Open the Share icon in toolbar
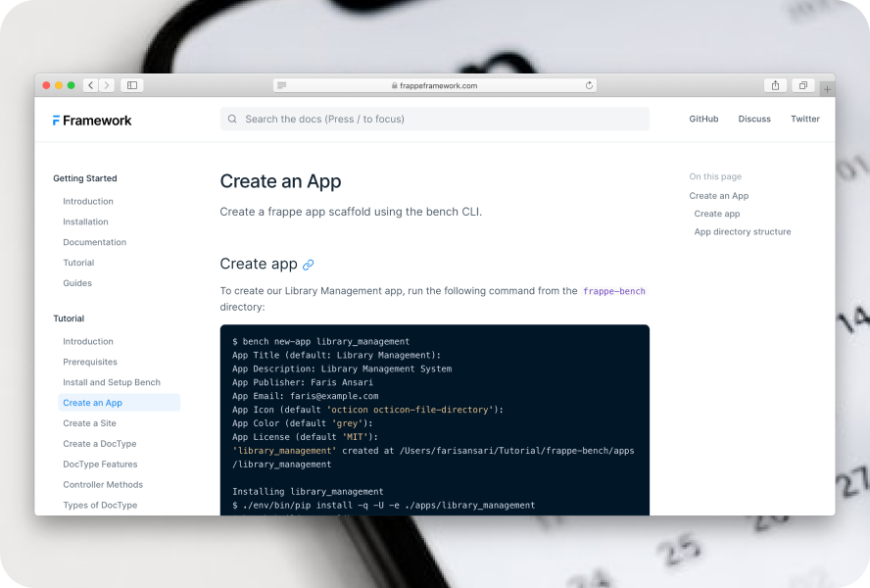Image resolution: width=870 pixels, height=588 pixels. coord(775,85)
